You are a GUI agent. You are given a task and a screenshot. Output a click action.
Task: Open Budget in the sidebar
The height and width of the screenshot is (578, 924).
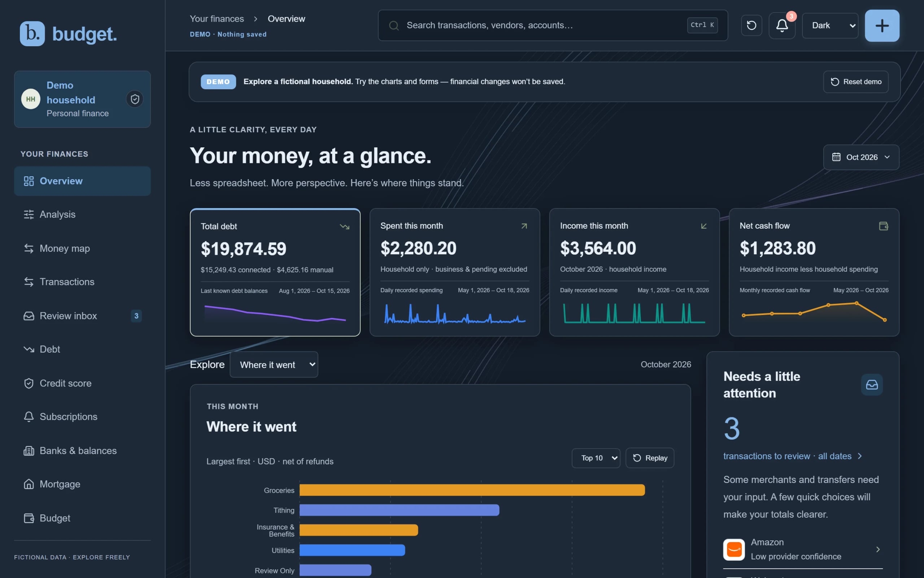[82, 518]
